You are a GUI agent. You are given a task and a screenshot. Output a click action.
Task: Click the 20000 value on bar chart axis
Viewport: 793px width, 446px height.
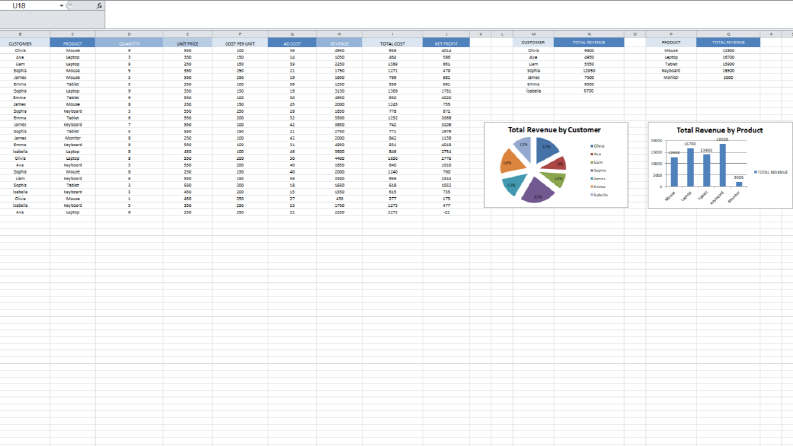pos(656,141)
